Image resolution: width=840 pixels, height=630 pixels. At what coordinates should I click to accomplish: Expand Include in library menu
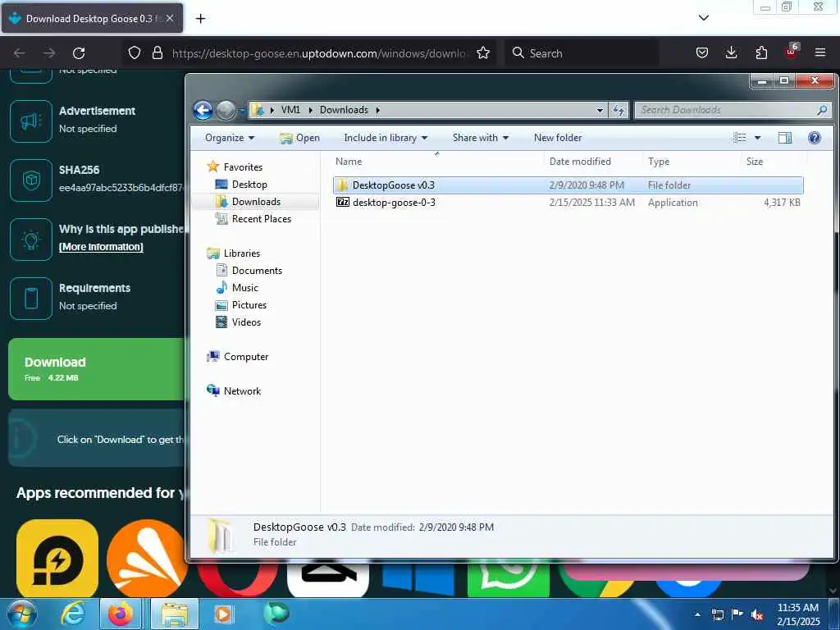(386, 138)
